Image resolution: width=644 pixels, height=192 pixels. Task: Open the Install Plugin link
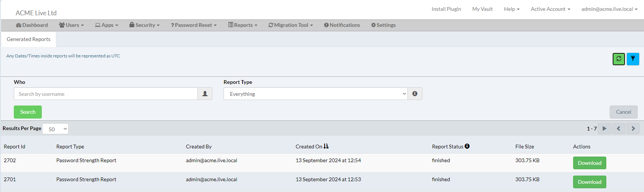point(446,9)
